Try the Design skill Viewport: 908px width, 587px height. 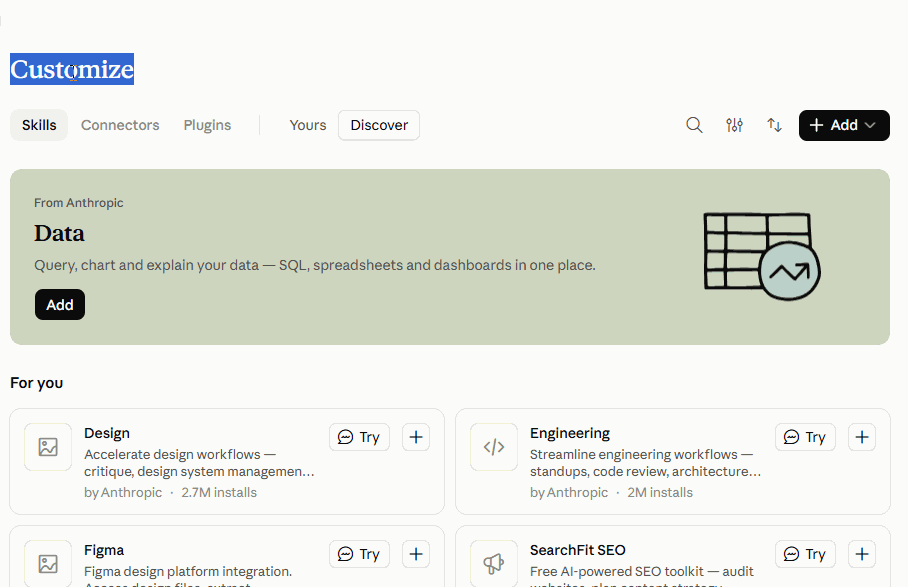pos(359,437)
